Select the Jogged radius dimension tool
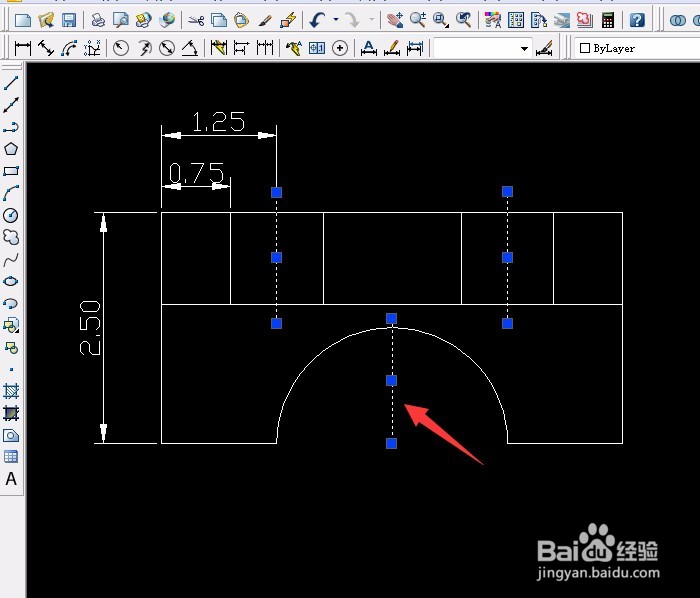The height and width of the screenshot is (598, 700). pyautogui.click(x=144, y=48)
